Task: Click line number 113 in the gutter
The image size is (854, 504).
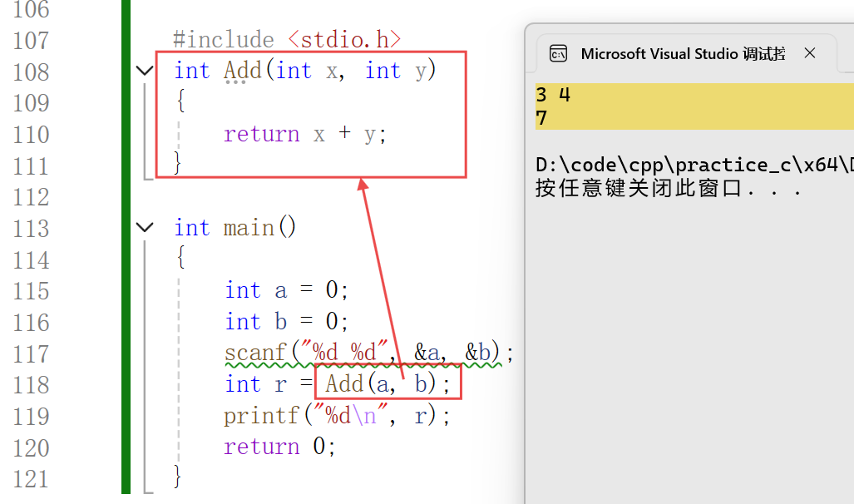Action: click(31, 229)
